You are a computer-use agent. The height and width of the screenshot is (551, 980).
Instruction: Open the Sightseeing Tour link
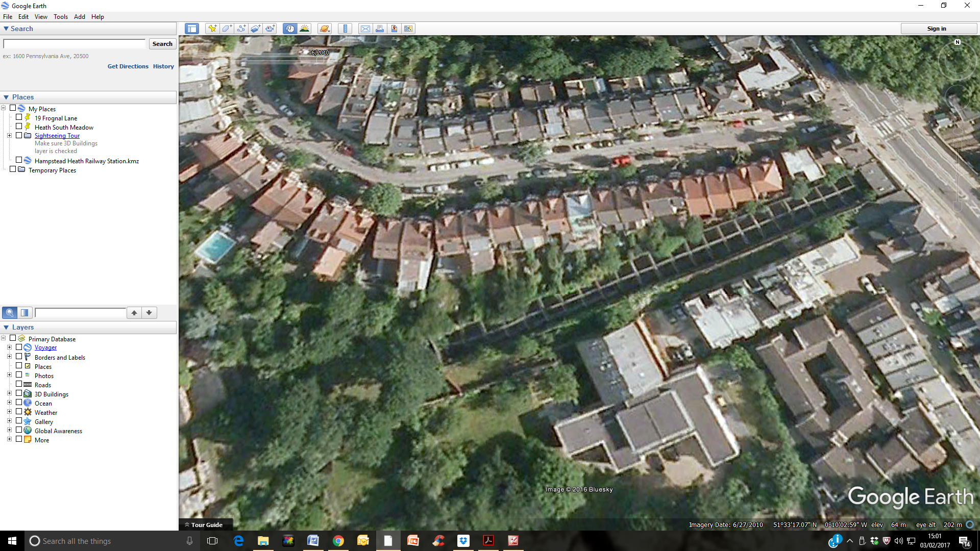(x=57, y=136)
